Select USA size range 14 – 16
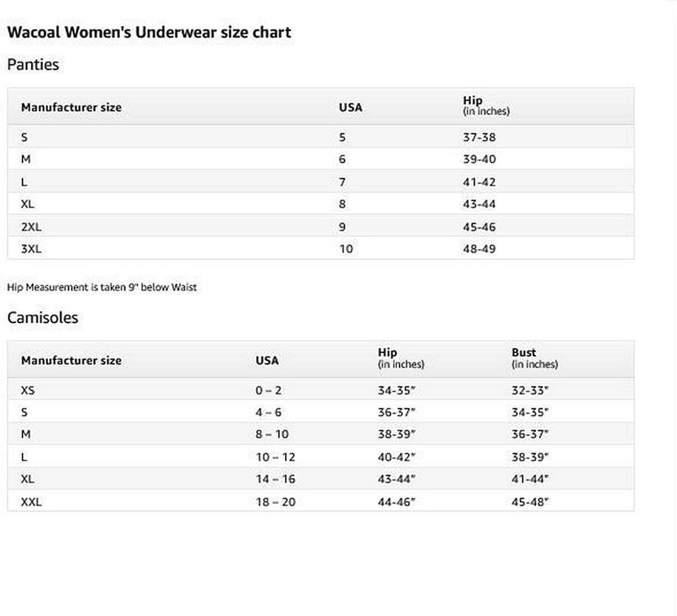Image resolution: width=677 pixels, height=616 pixels. (x=275, y=479)
